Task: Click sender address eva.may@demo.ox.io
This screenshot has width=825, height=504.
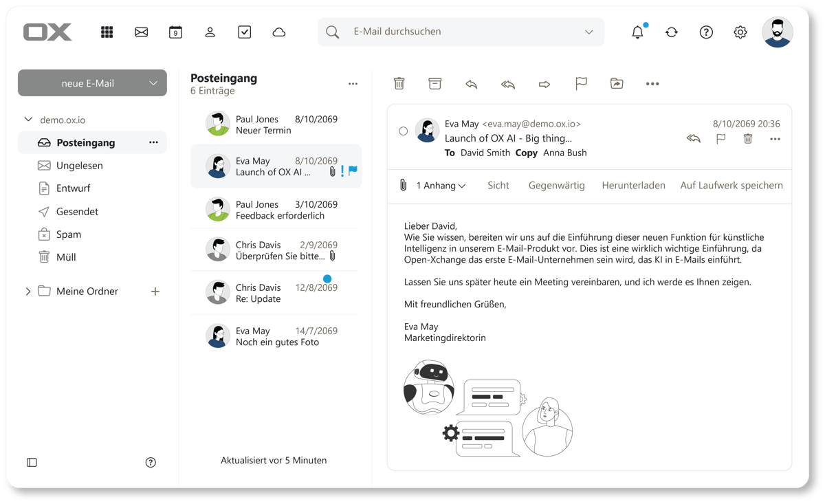Action: tap(531, 124)
